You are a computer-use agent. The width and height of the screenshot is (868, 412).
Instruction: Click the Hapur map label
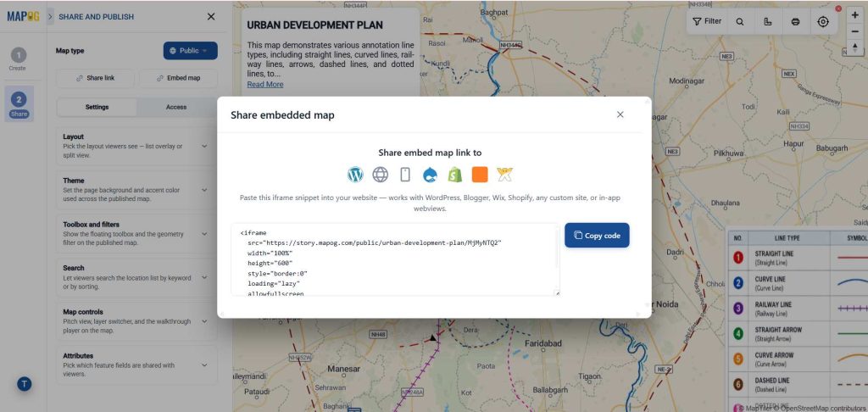point(793,143)
